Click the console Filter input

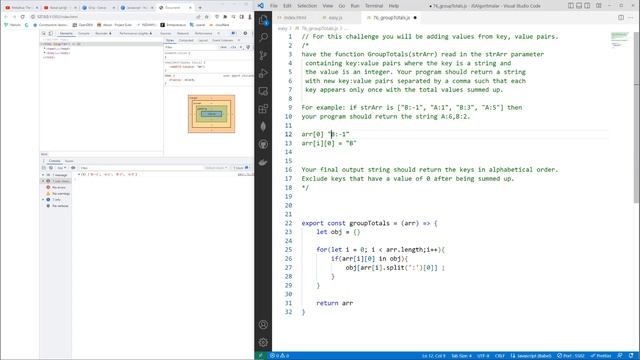pos(141,168)
